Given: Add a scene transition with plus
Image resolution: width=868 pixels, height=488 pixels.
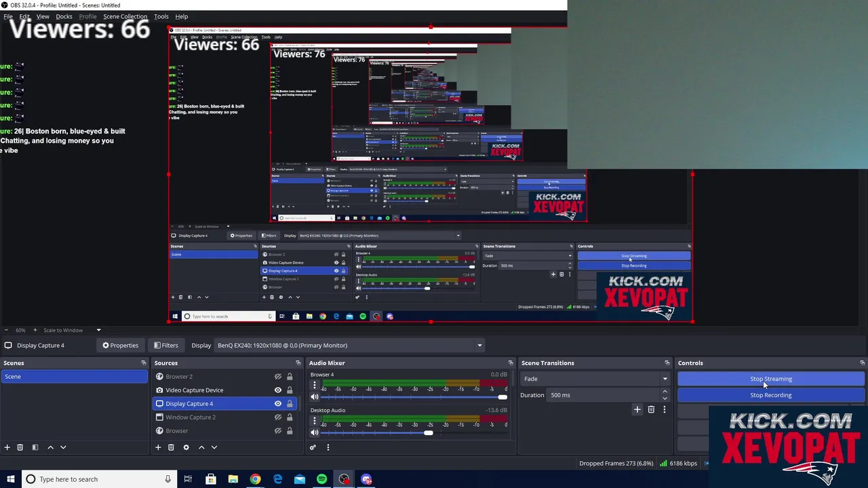Looking at the screenshot, I should tap(637, 409).
